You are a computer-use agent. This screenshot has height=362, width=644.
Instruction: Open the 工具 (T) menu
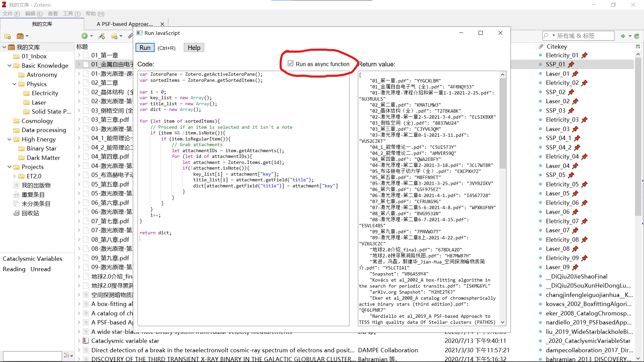click(71, 14)
